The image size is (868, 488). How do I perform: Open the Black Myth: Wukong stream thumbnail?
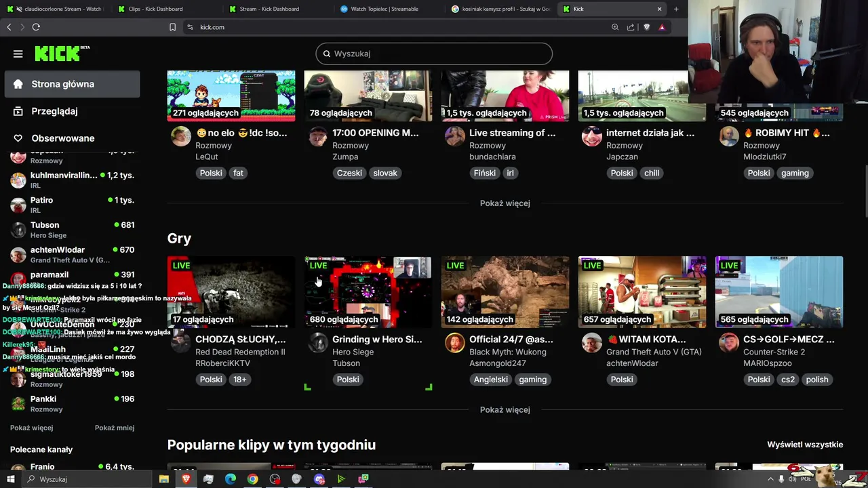coord(505,292)
